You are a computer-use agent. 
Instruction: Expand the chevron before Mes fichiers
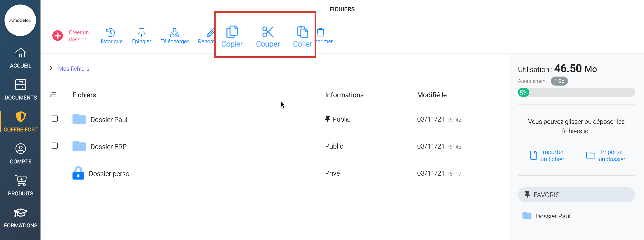click(51, 68)
